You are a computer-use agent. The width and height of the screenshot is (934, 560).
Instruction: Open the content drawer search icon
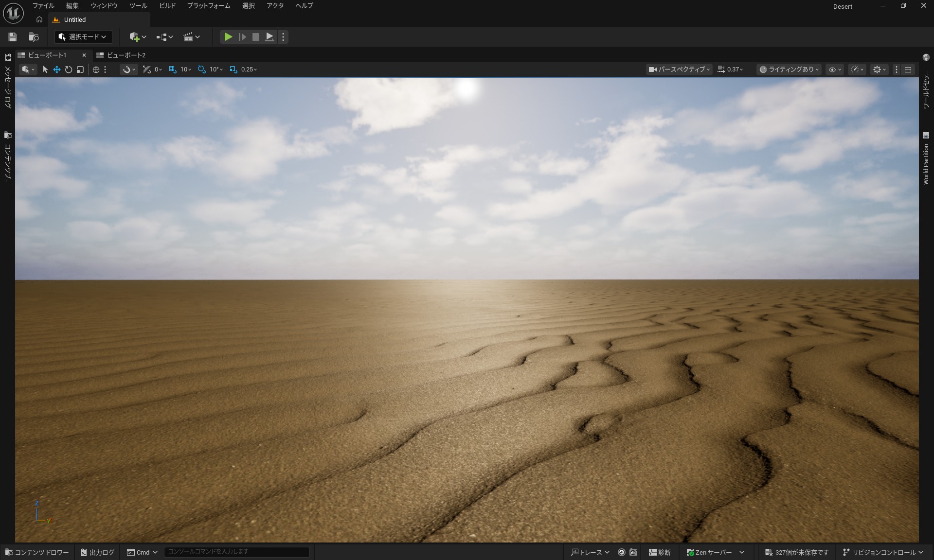(x=33, y=36)
